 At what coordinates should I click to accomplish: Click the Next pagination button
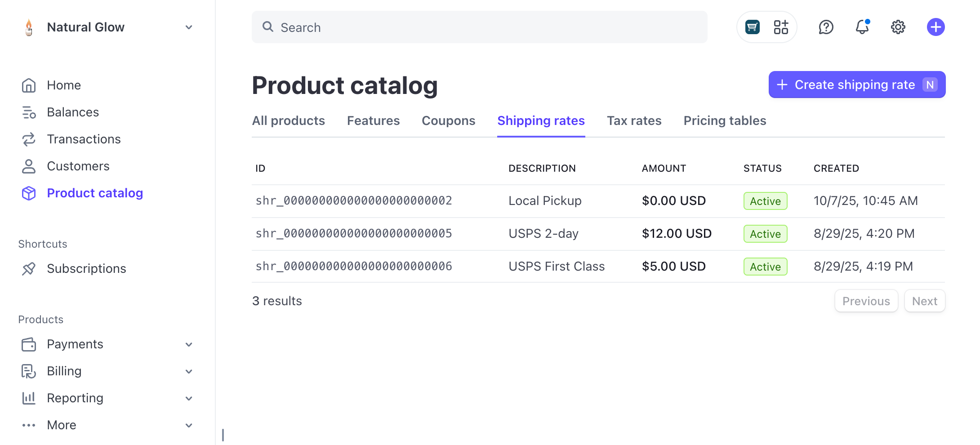(924, 301)
